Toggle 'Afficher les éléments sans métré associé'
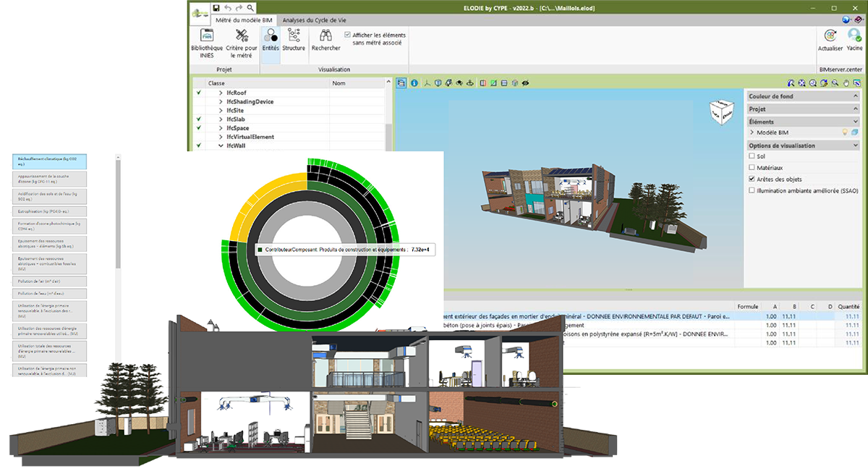The height and width of the screenshot is (474, 868). coord(349,35)
